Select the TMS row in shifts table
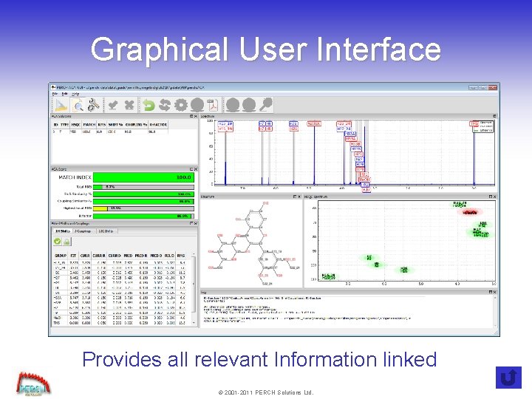Screen dimensions: 532x399 (x=120, y=323)
